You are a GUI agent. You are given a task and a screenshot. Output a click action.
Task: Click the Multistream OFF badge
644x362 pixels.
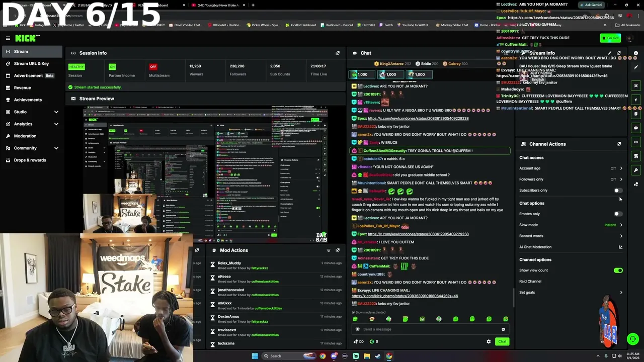pyautogui.click(x=153, y=66)
